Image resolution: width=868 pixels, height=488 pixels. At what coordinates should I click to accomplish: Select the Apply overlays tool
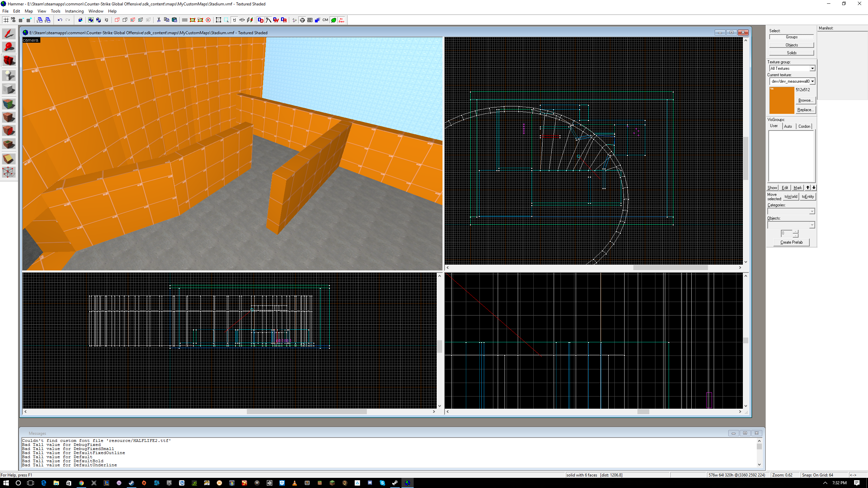pyautogui.click(x=9, y=144)
